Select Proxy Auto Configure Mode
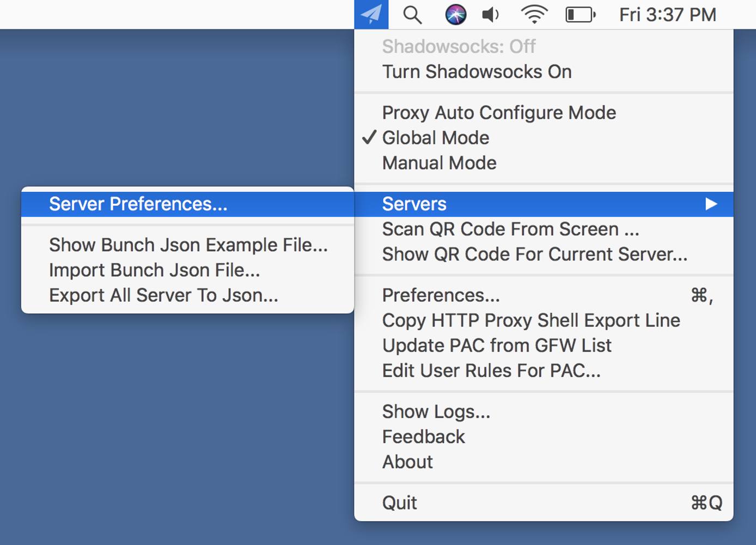 pos(499,113)
